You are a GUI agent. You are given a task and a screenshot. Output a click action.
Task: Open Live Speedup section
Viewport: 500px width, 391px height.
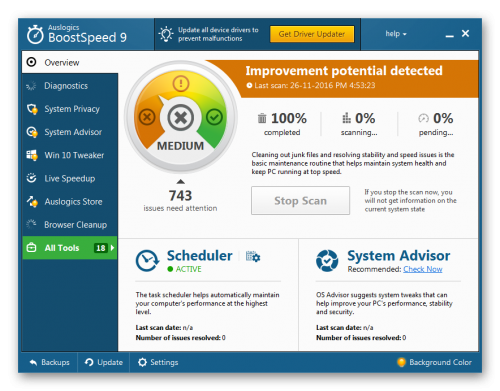click(x=70, y=178)
